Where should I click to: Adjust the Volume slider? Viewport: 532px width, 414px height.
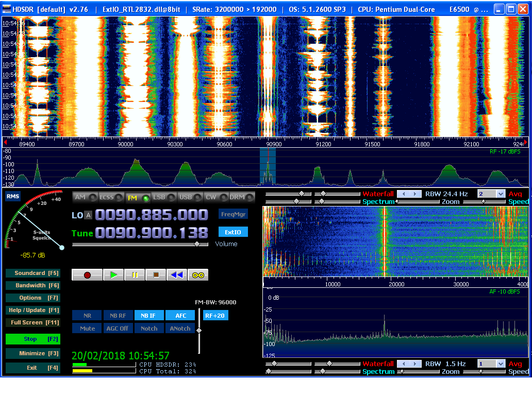pyautogui.click(x=197, y=244)
